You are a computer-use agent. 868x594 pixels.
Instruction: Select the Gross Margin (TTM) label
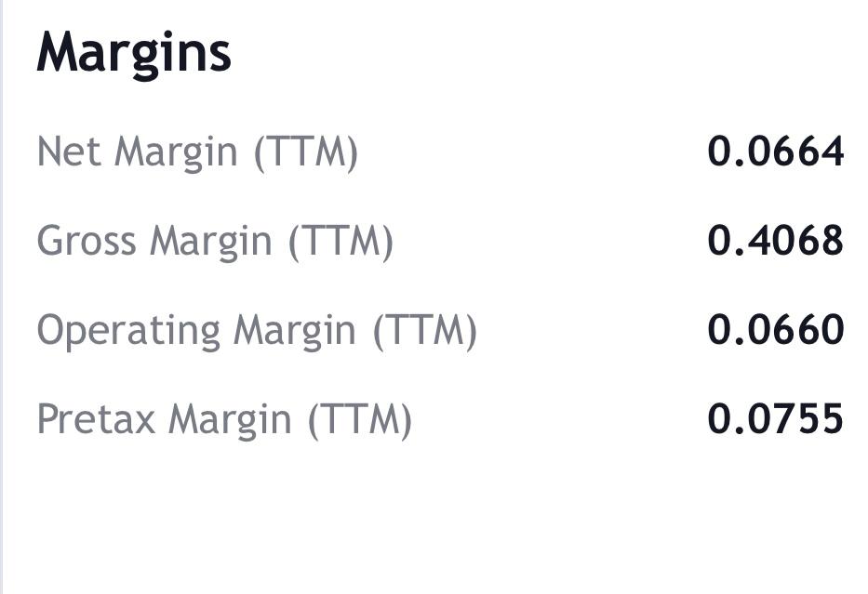tap(215, 241)
